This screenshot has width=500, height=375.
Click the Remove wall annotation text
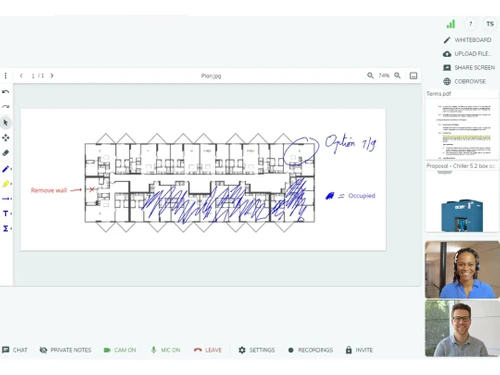(x=49, y=190)
